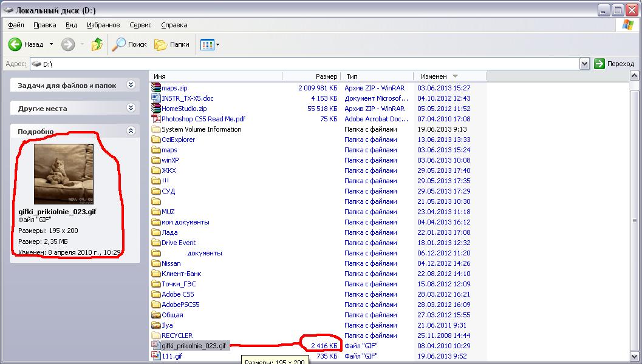Open the address bar dropdown arrow

pos(584,64)
